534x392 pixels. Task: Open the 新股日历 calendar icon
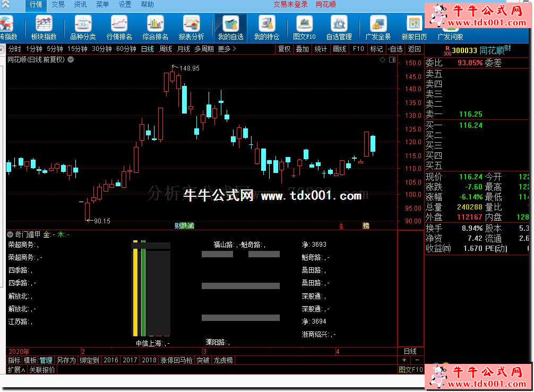pos(414,28)
